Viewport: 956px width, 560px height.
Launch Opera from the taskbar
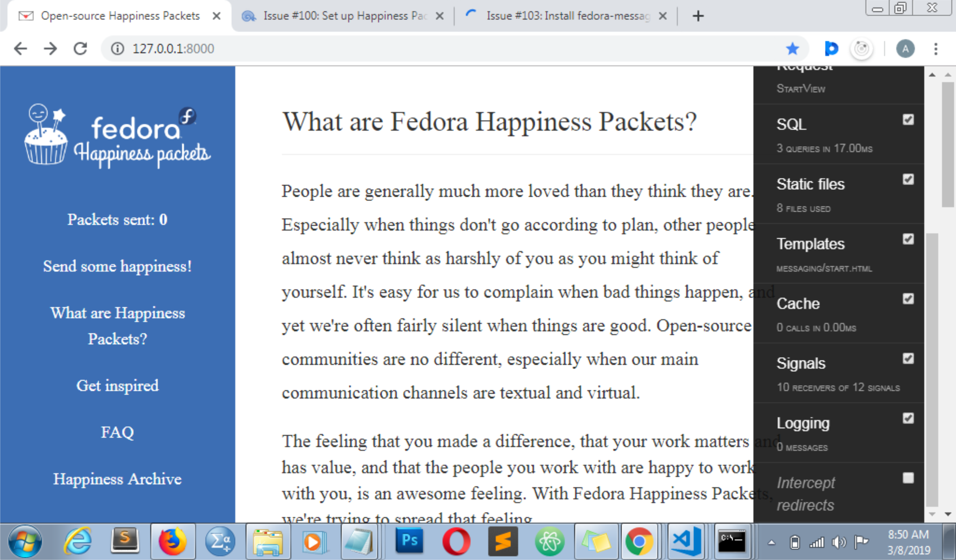456,541
